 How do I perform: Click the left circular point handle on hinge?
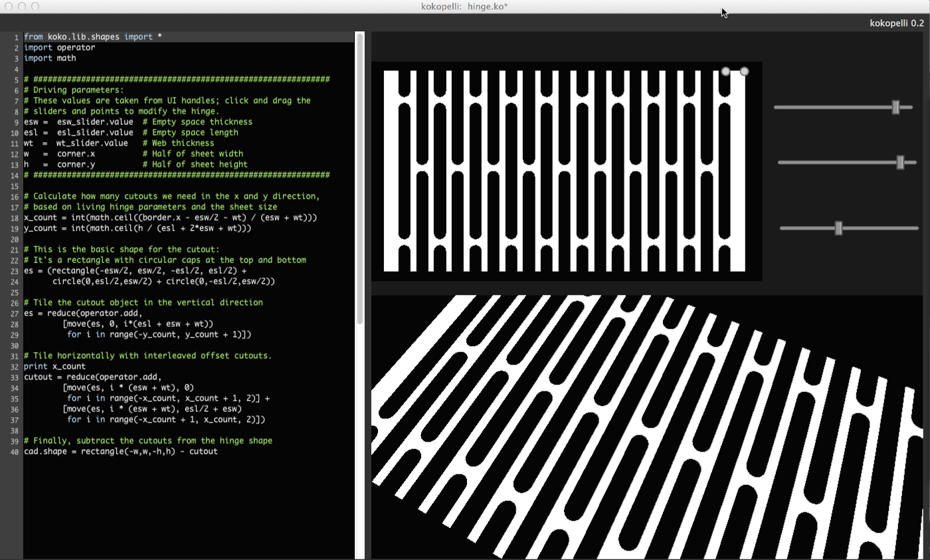point(725,71)
